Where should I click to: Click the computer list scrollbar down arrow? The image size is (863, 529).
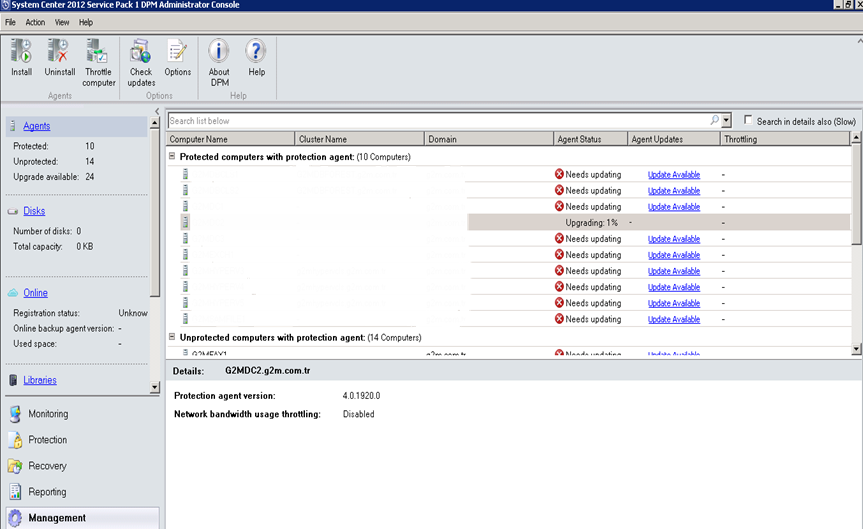(x=856, y=348)
